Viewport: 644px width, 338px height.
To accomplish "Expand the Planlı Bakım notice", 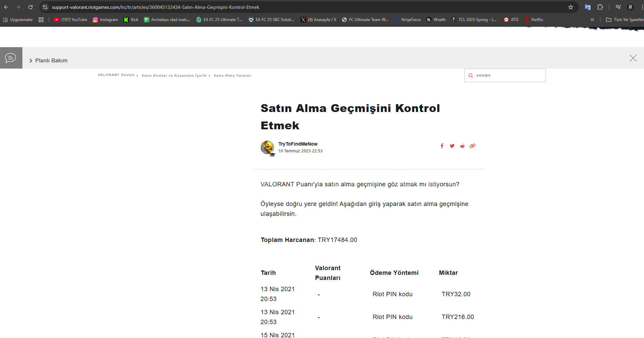I will click(x=48, y=60).
